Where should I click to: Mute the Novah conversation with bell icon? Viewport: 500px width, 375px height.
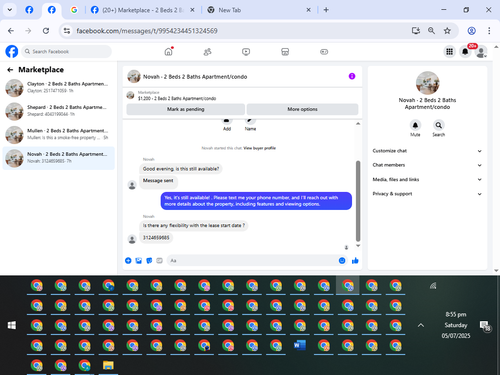point(415,125)
